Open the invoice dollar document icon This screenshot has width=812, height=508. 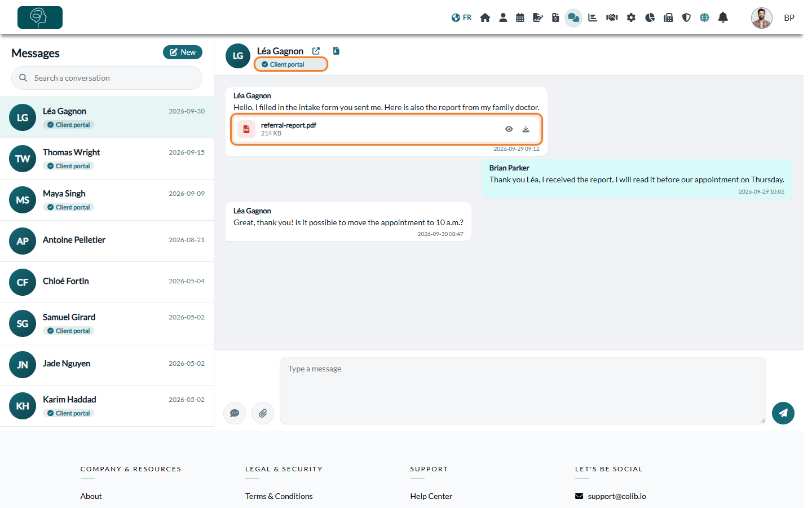555,17
